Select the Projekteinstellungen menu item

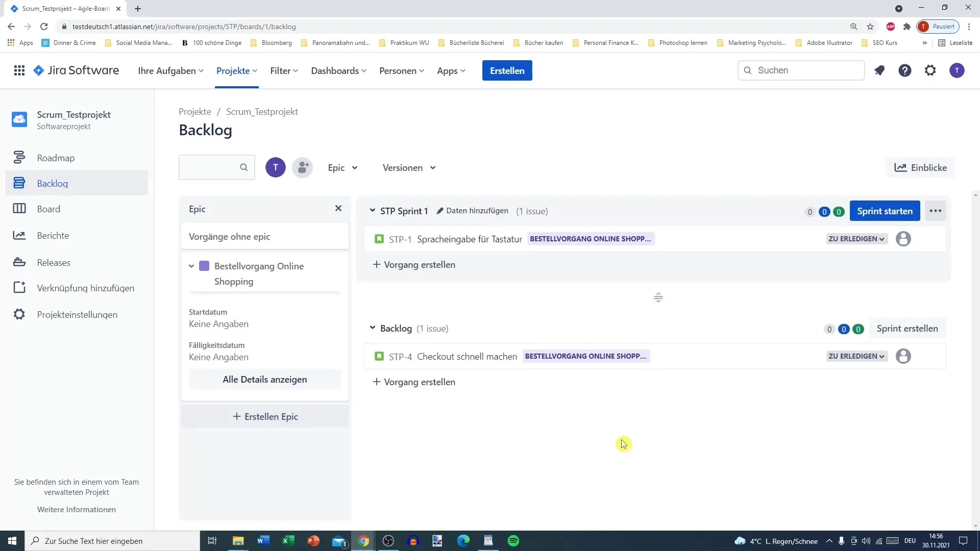click(x=77, y=314)
